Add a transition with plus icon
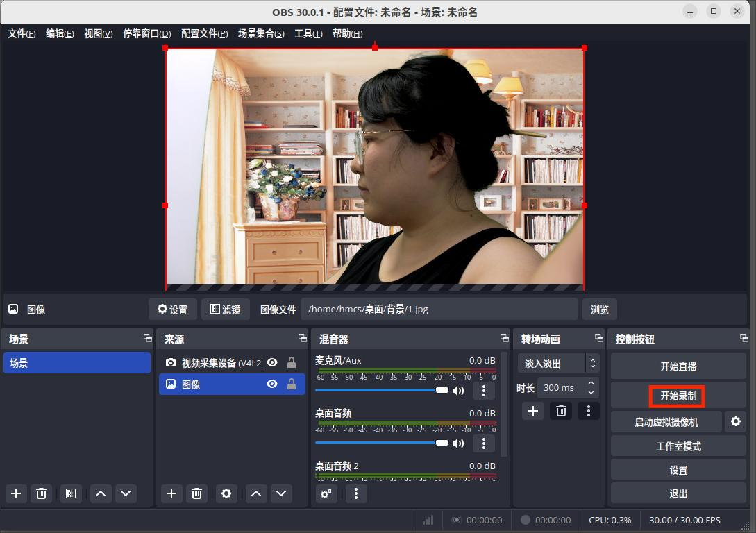The width and height of the screenshot is (756, 533). coord(532,411)
